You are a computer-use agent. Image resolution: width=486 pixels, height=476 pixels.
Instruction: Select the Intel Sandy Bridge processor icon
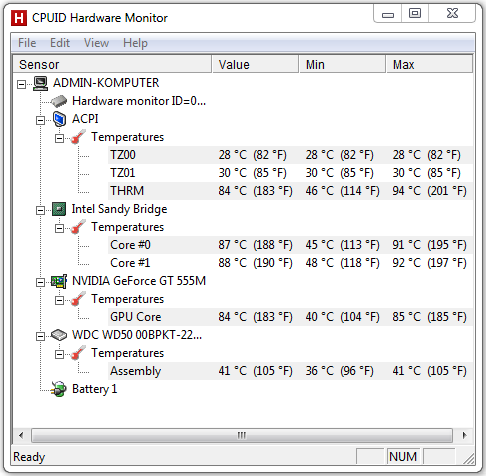[59, 209]
